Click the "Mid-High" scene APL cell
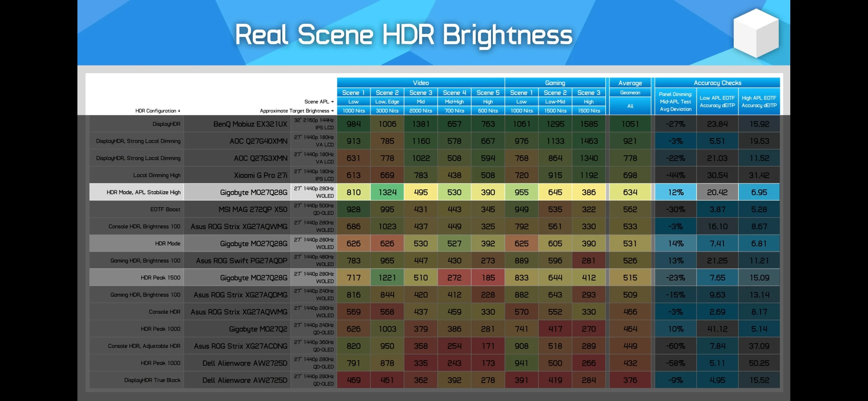This screenshot has height=401, width=868. (454, 102)
